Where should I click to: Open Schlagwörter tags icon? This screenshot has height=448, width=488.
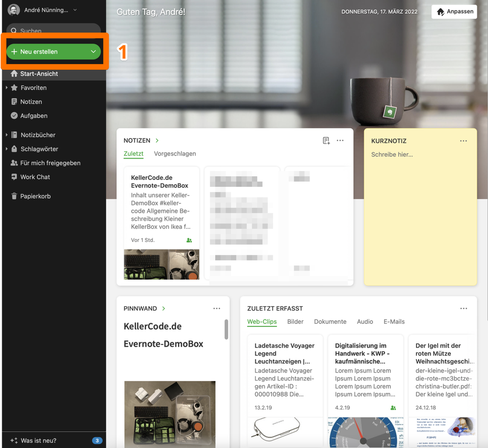(14, 149)
